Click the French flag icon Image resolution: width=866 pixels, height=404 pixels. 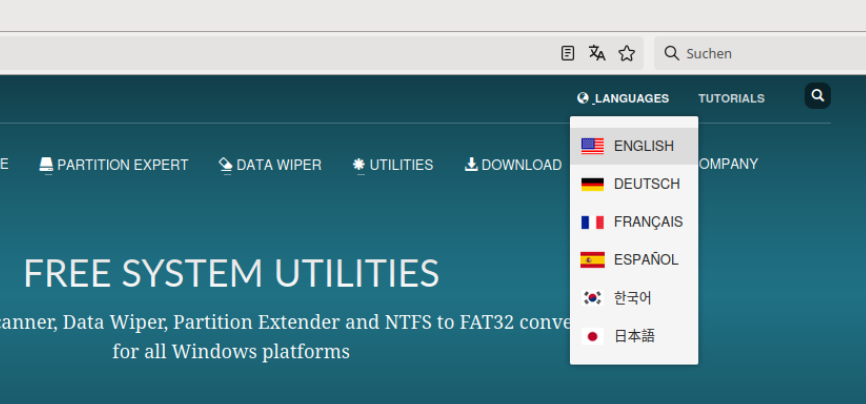point(592,222)
